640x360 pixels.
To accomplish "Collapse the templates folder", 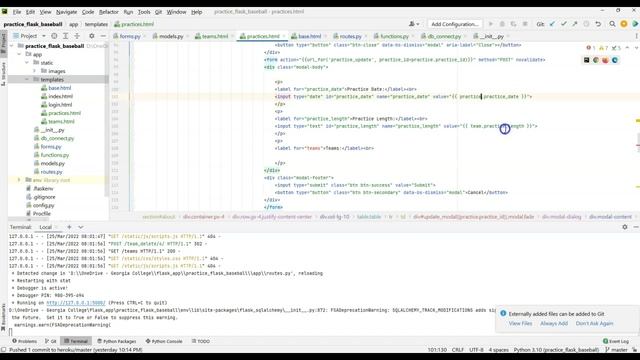I will [27, 80].
